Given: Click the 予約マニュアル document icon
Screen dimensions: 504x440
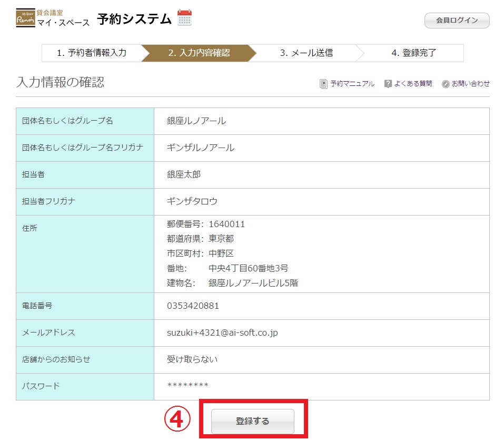Looking at the screenshot, I should [x=323, y=84].
